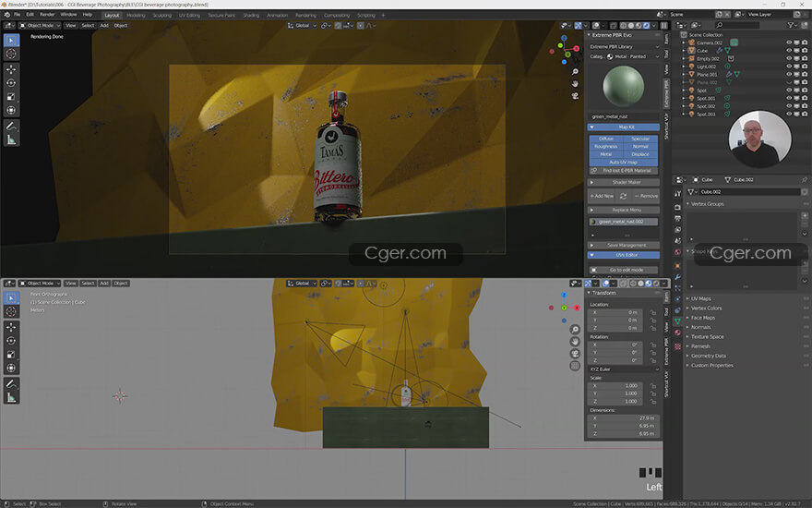This screenshot has height=508, width=812.
Task: Click the refresh icon beside Add New
Action: pos(624,196)
